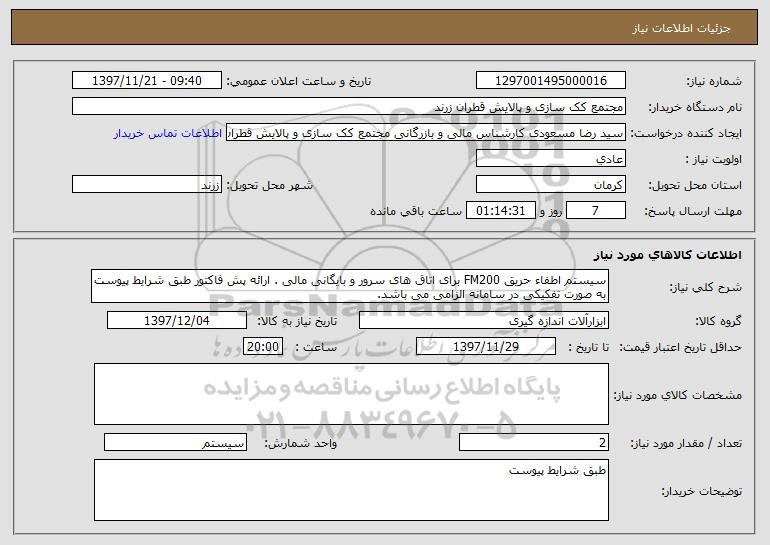Click the delivery province field کرمان

point(550,185)
